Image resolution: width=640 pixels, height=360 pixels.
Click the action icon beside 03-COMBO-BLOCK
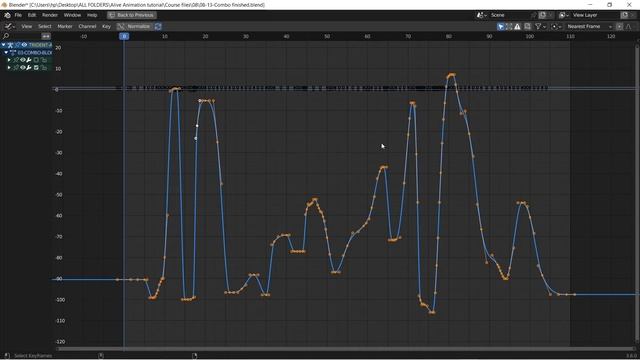(x=13, y=52)
